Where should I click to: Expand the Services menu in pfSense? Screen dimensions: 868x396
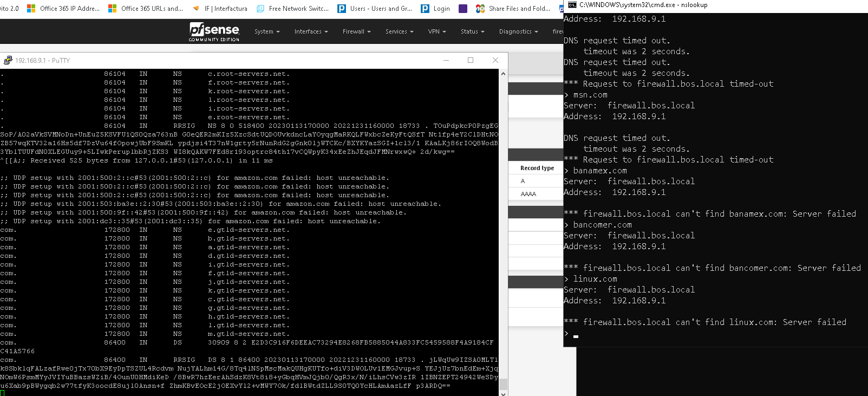coord(399,31)
